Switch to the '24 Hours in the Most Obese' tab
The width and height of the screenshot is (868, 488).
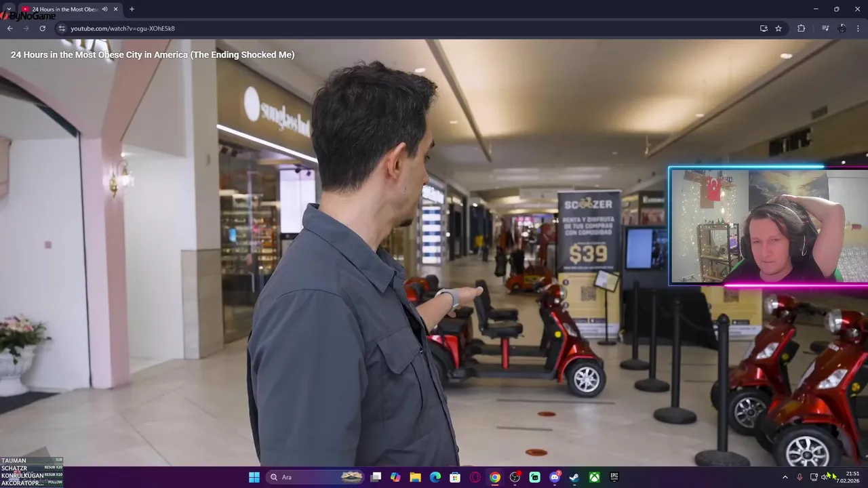tap(64, 9)
